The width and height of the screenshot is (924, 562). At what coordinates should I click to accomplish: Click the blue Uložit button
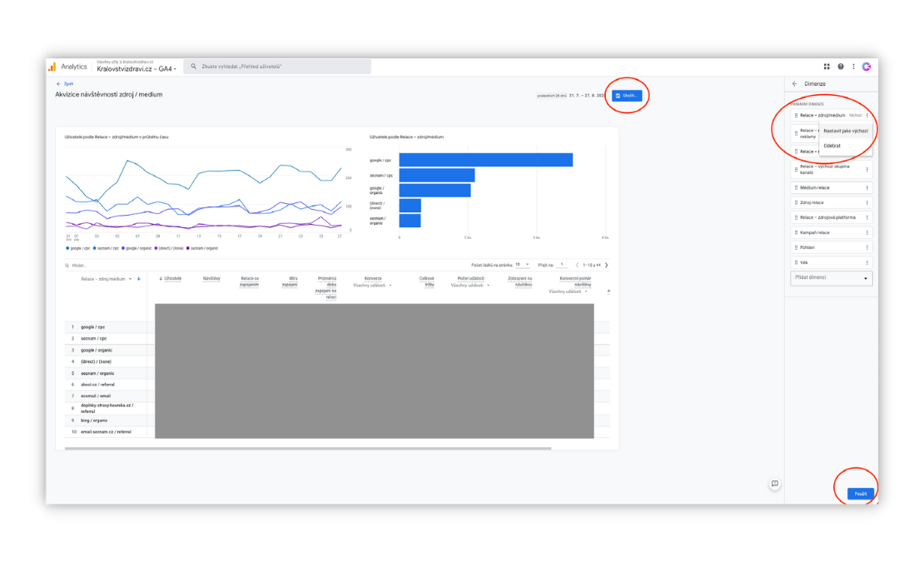[627, 96]
